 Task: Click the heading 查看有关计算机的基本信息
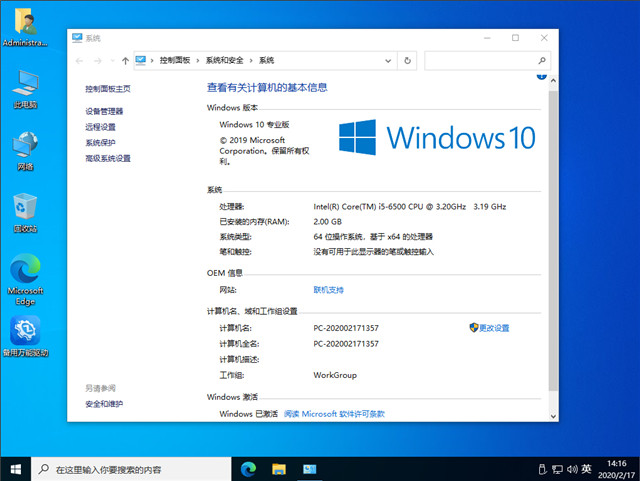pyautogui.click(x=267, y=87)
